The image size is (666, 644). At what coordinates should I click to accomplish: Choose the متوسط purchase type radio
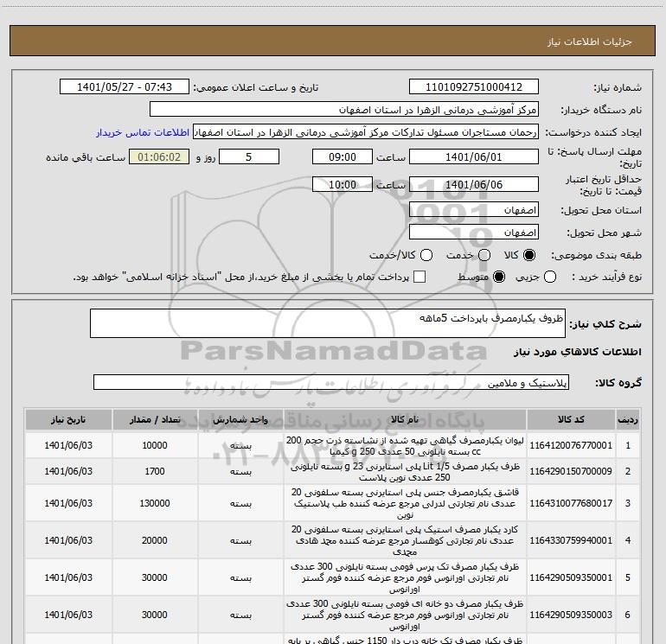(x=499, y=277)
